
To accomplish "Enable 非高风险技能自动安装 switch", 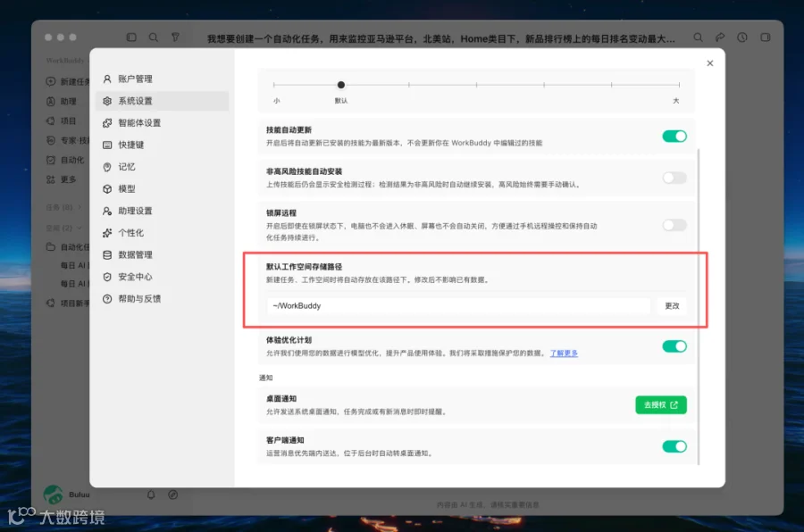I will point(674,178).
